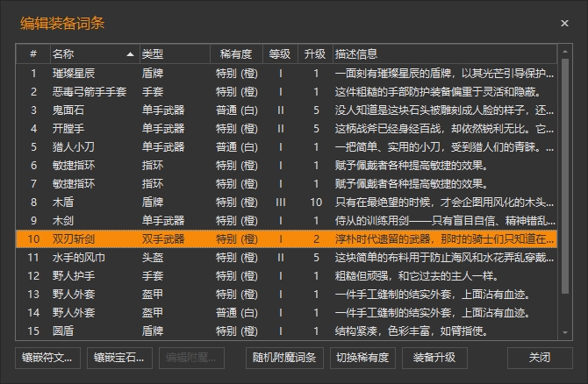Click level III in 木盾 row
The height and width of the screenshot is (384, 588).
click(281, 203)
